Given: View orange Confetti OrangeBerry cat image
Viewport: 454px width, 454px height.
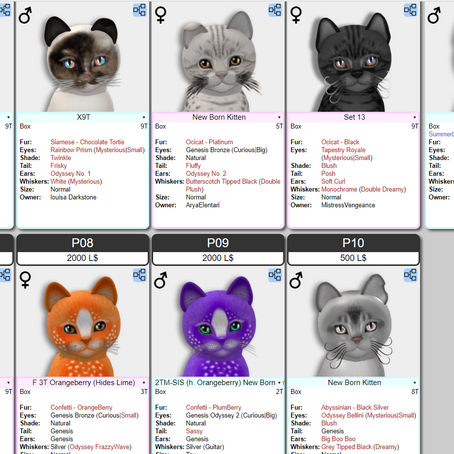Looking at the screenshot, I should (x=83, y=327).
